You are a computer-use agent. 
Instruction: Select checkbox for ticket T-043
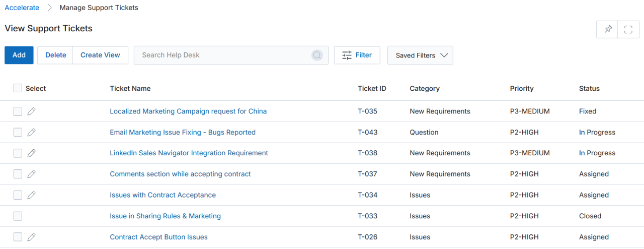[18, 132]
